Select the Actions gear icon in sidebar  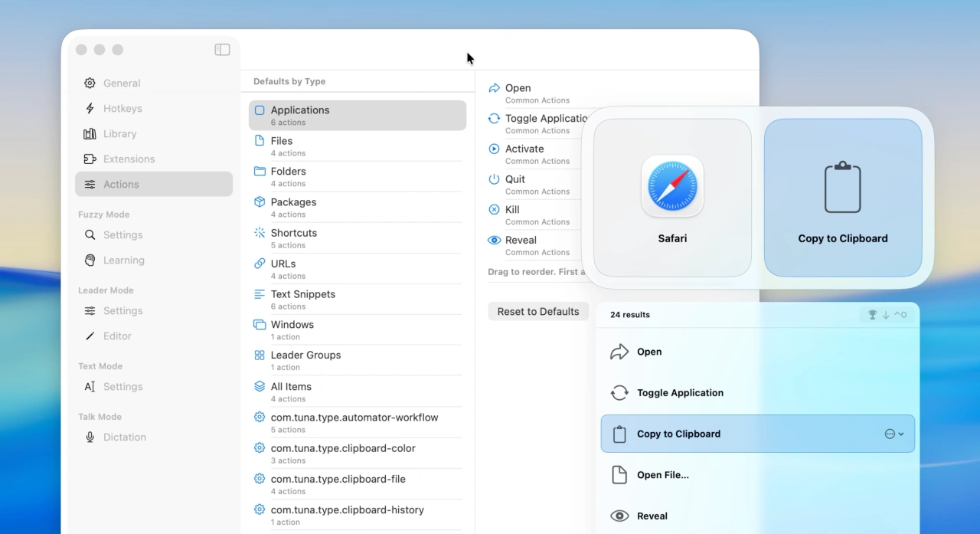point(89,184)
